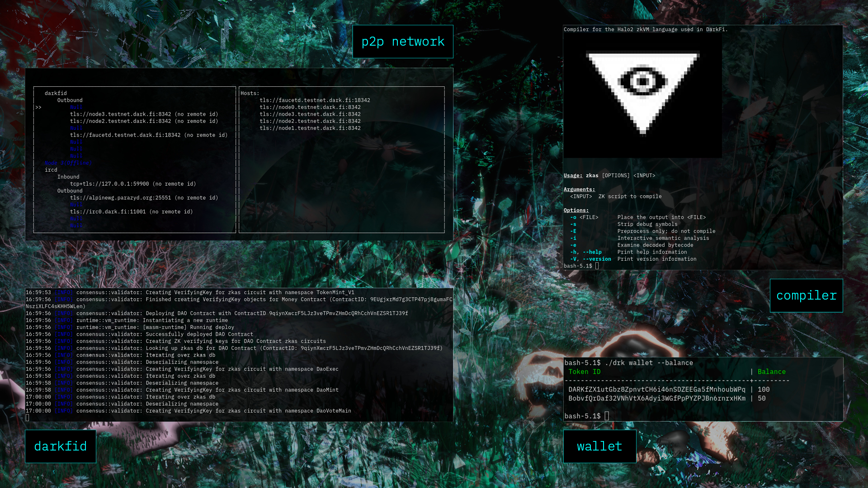
Task: Click the --version option in zkas help
Action: click(597, 259)
